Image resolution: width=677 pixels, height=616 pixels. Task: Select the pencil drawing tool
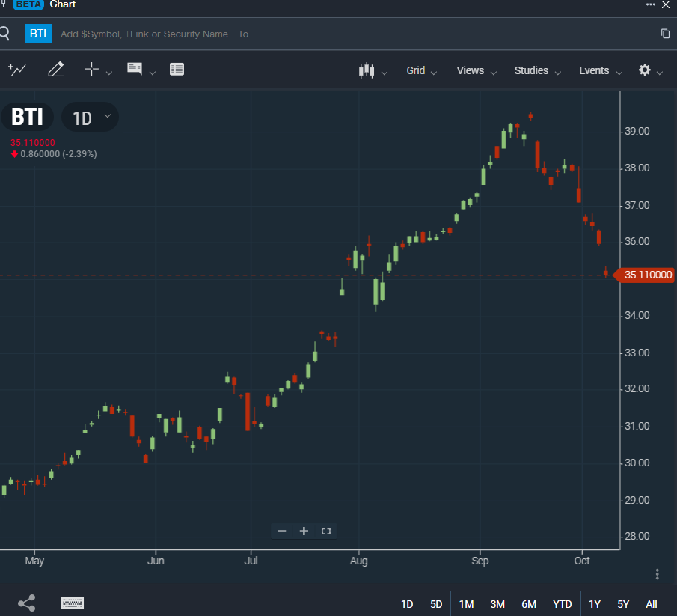coord(55,69)
